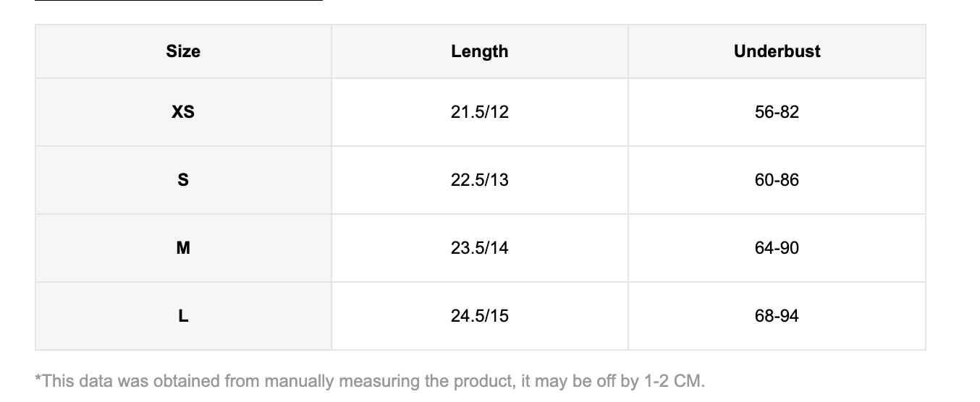Click the XS underbust value 56-82
The width and height of the screenshot is (980, 402).
(777, 112)
